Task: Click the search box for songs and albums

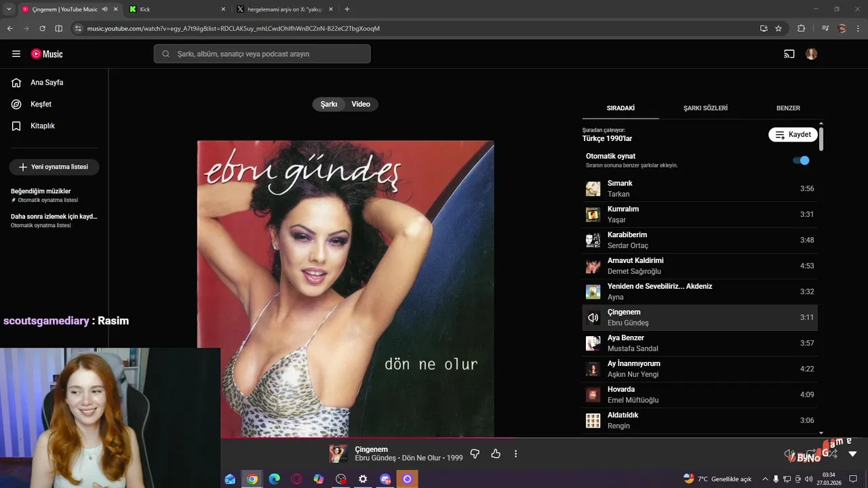Action: [262, 54]
